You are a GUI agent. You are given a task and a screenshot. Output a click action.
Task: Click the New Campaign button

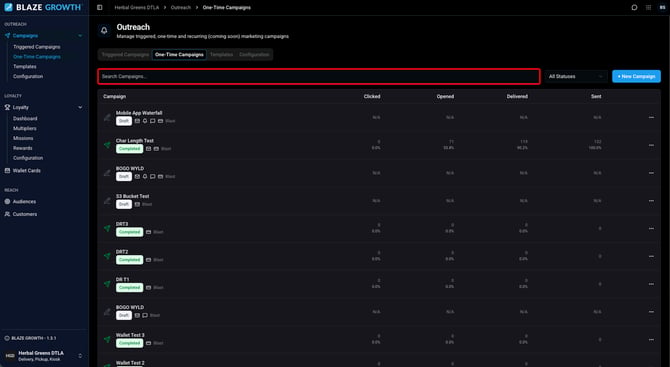636,76
